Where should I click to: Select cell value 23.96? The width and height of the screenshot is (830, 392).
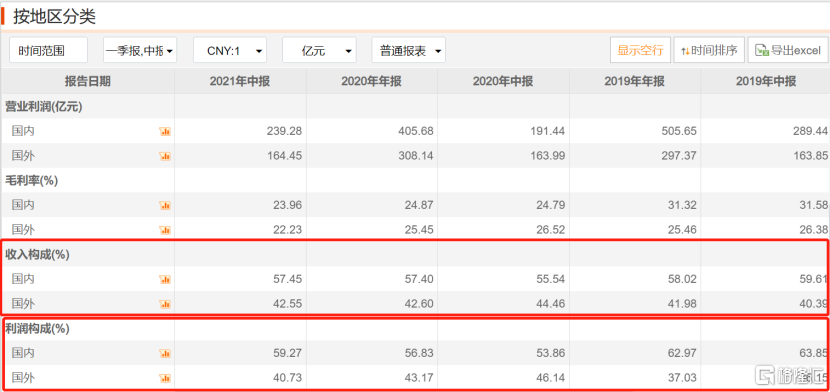288,205
